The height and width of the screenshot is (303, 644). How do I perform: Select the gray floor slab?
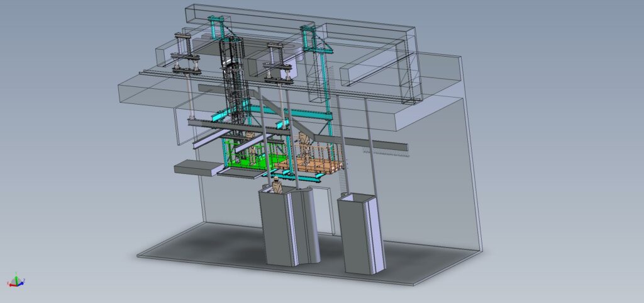pos(309,253)
